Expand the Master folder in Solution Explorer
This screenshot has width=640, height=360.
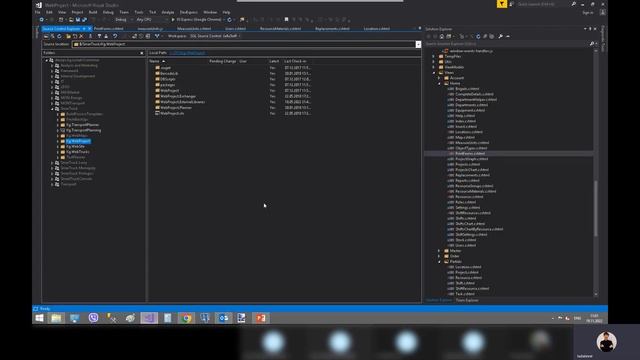coord(440,251)
